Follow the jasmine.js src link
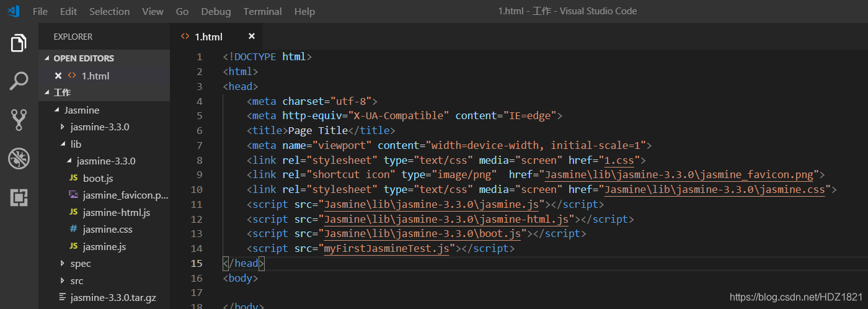The width and height of the screenshot is (868, 309). pos(432,205)
